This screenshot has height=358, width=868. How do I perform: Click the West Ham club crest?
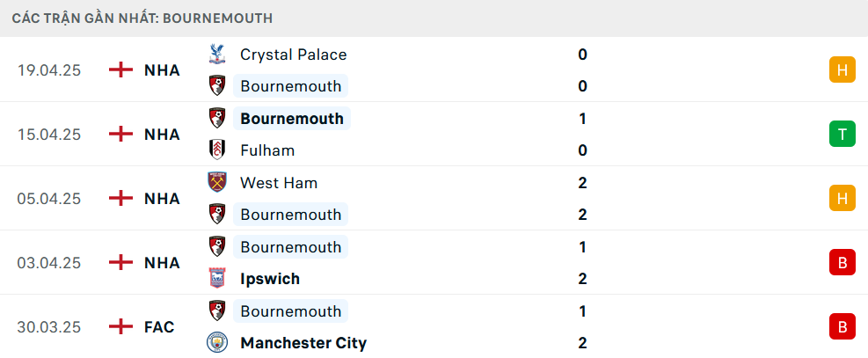tap(216, 183)
